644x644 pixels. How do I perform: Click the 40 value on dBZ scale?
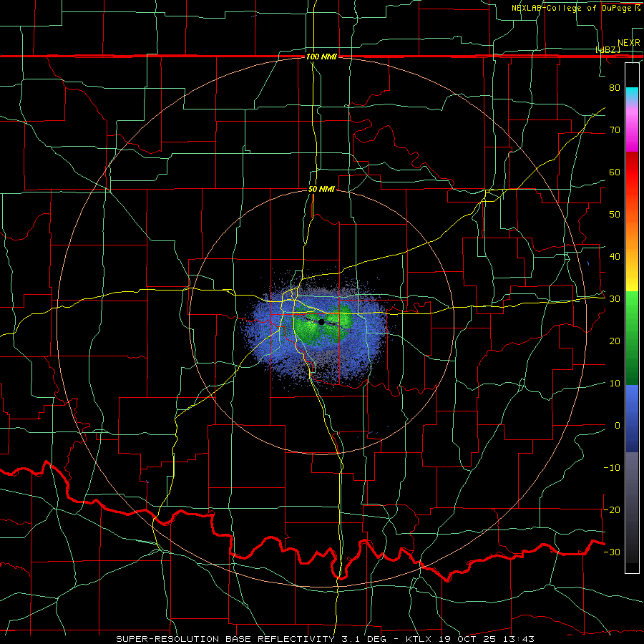(x=615, y=257)
